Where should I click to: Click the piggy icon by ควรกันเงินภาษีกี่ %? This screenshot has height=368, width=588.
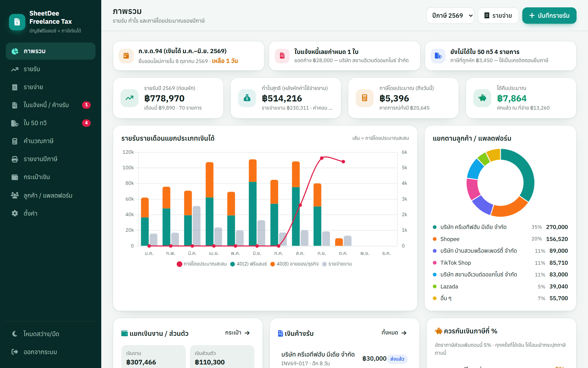click(x=438, y=331)
